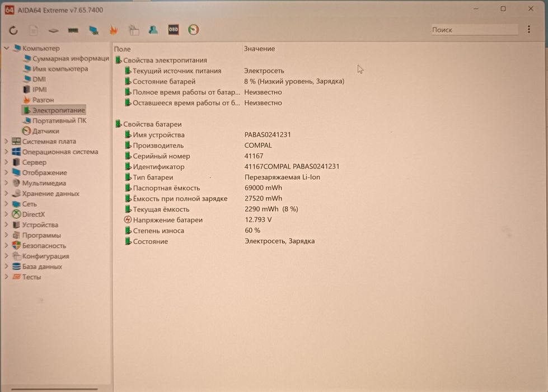The height and width of the screenshot is (392, 548).
Task: Launch the system stability test flame icon
Action: [x=114, y=30]
